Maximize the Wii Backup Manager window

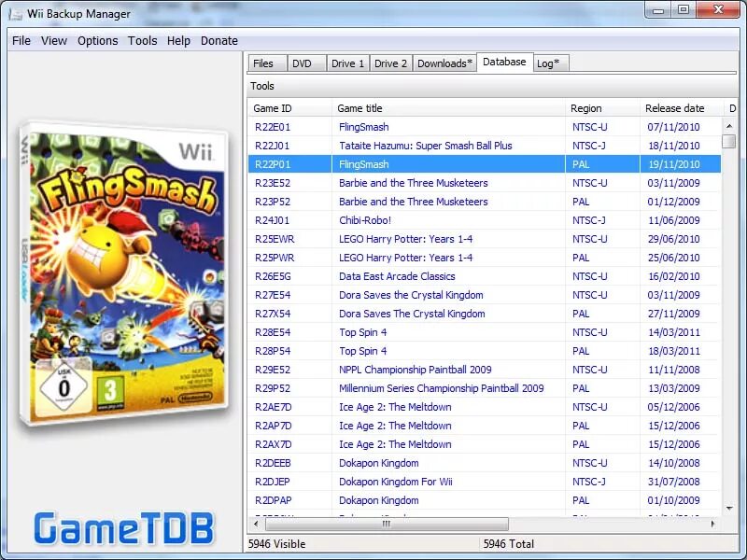click(684, 9)
